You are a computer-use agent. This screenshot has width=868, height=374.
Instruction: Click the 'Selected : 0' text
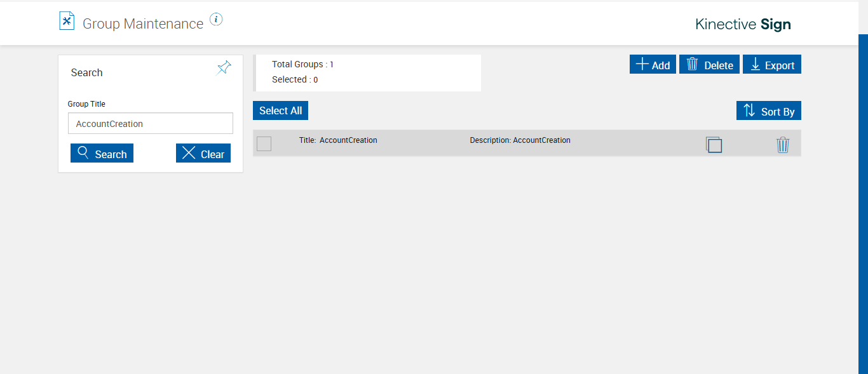[295, 79]
